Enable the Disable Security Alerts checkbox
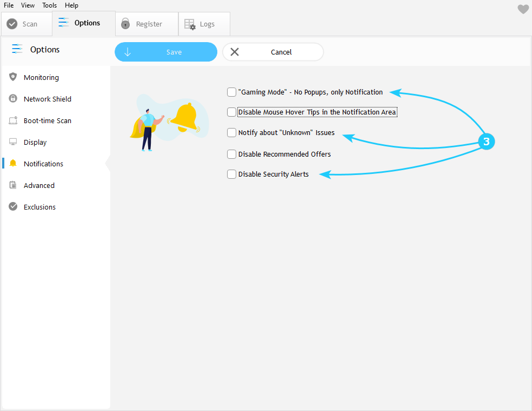This screenshot has height=411, width=532. [232, 174]
